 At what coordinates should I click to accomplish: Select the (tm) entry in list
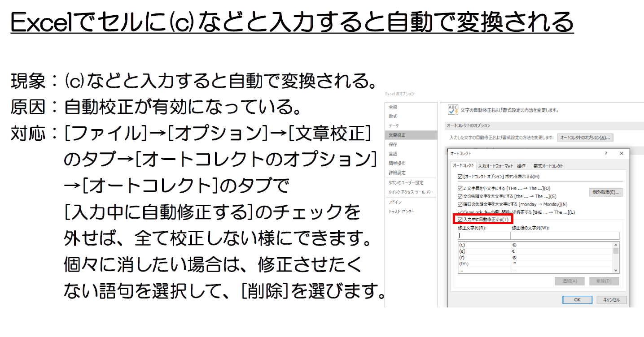[x=535, y=264]
